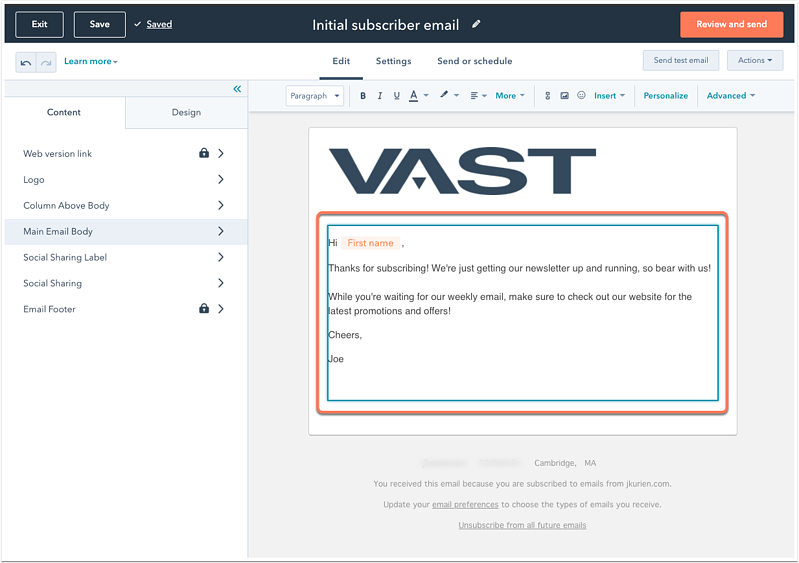
Task: Expand the Web version link module
Action: coord(221,153)
